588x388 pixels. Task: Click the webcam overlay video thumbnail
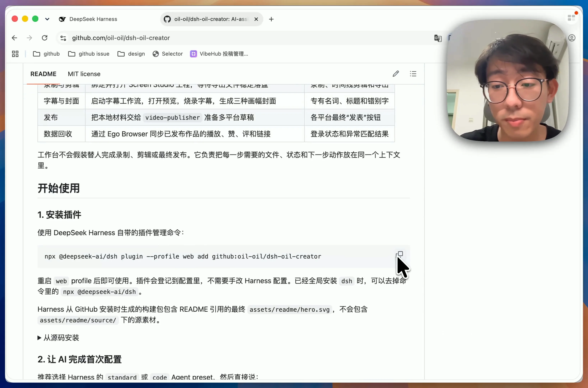(508, 80)
